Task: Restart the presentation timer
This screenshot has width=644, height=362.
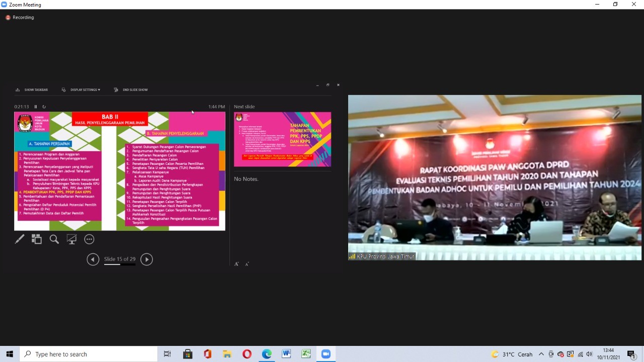Action: 44,107
